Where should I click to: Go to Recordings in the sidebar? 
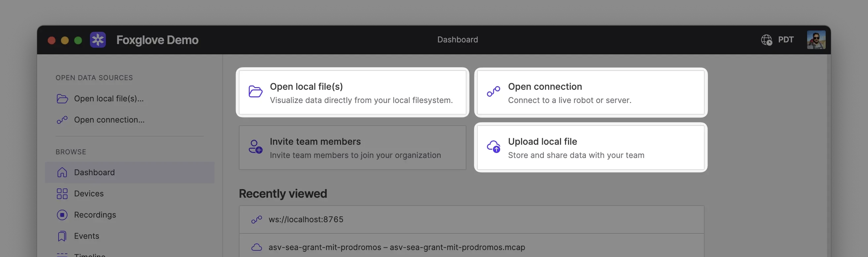(x=95, y=215)
